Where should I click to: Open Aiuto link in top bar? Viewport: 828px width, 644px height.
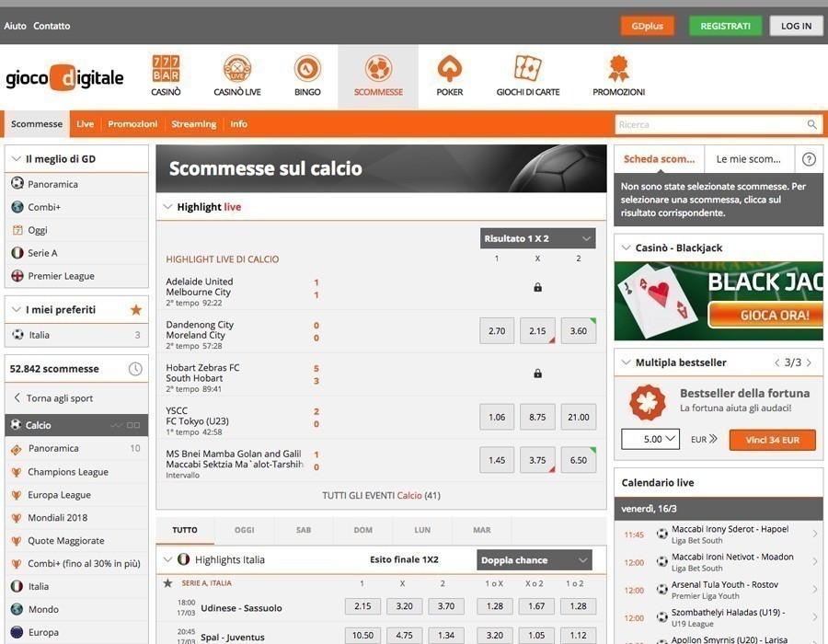(15, 26)
